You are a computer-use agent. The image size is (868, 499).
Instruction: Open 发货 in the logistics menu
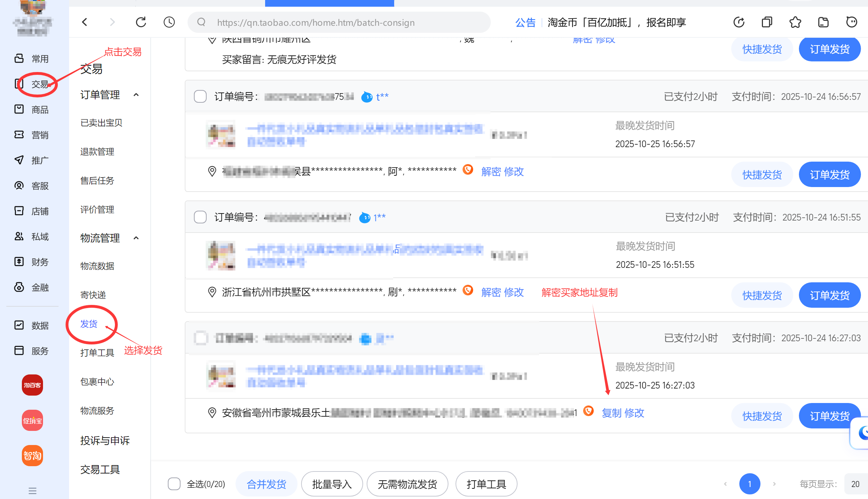(x=89, y=324)
